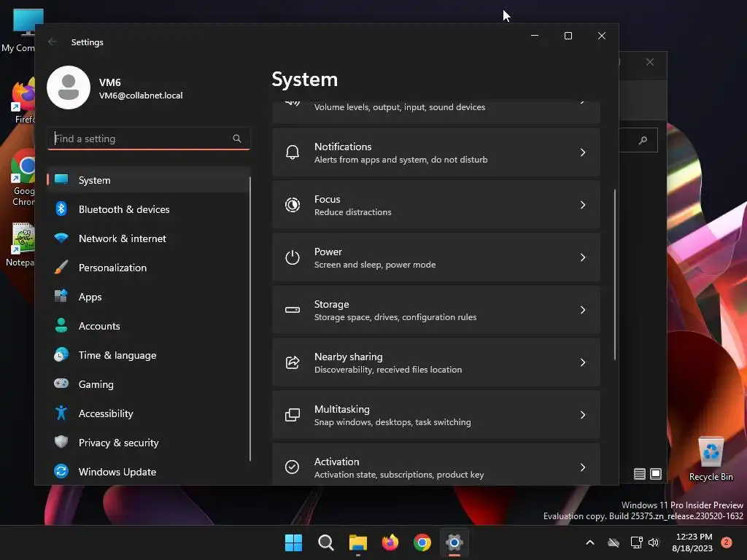Open Power settings row title

(x=328, y=252)
